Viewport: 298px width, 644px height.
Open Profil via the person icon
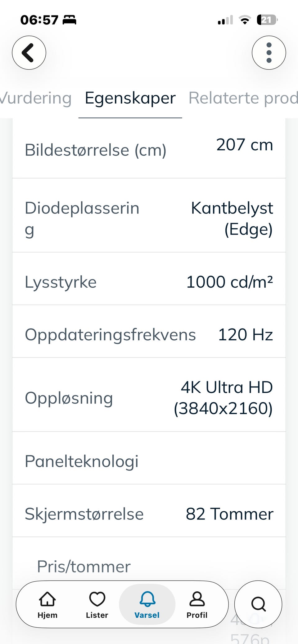point(197,604)
